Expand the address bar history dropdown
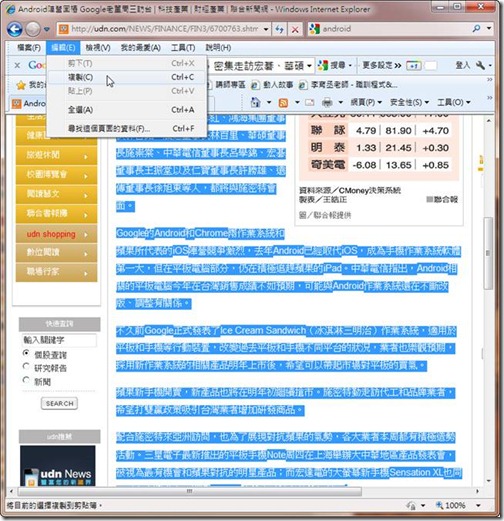This screenshot has width=504, height=521. click(266, 29)
